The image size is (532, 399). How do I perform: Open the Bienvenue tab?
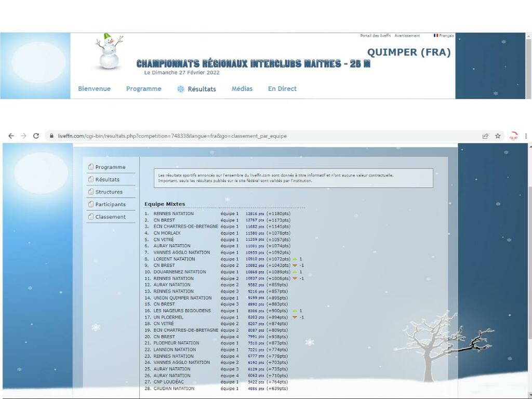click(94, 89)
